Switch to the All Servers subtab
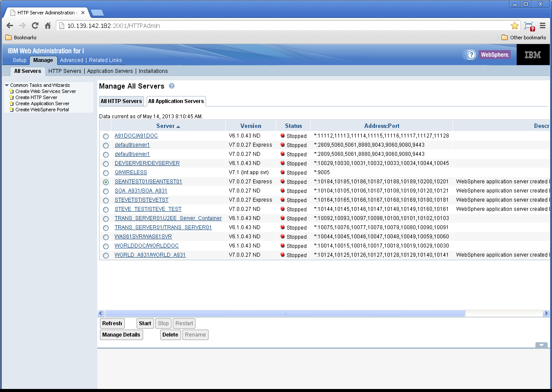This screenshot has height=392, width=552. [27, 71]
